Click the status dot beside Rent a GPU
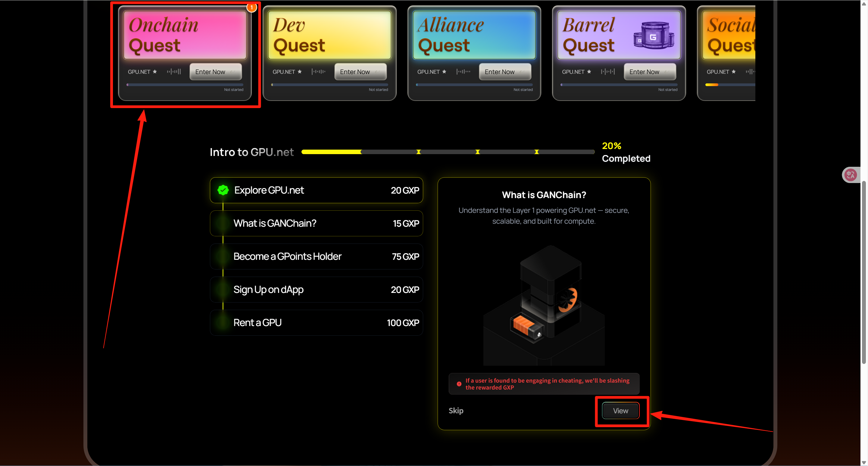The width and height of the screenshot is (868, 466). tap(223, 323)
